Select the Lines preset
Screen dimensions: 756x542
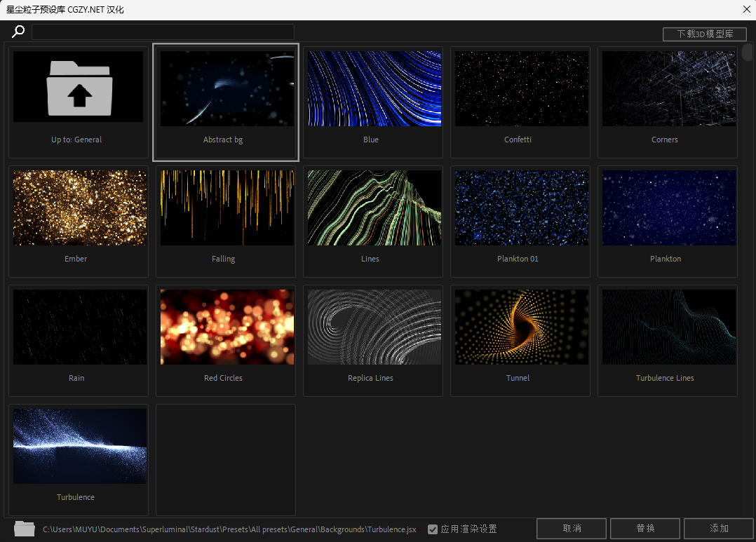point(374,208)
